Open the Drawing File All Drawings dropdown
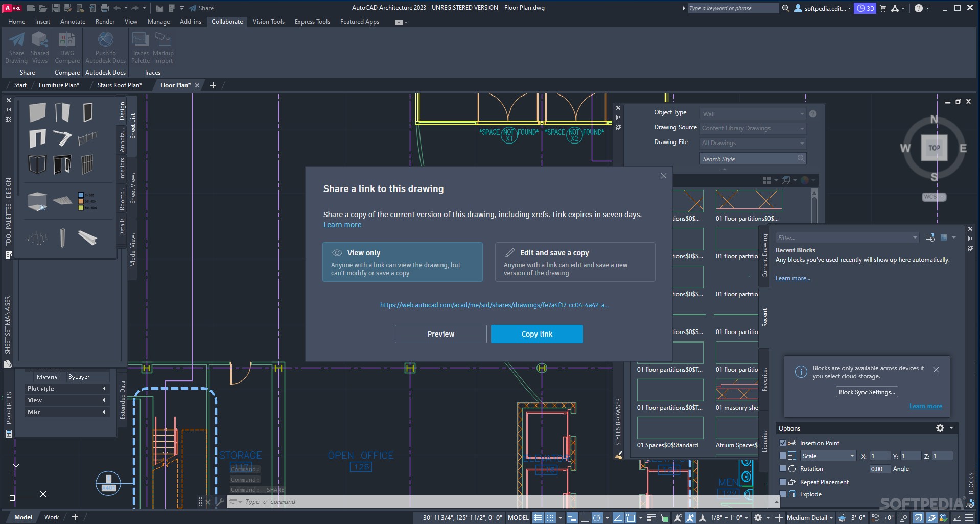Image resolution: width=980 pixels, height=524 pixels. click(x=753, y=143)
